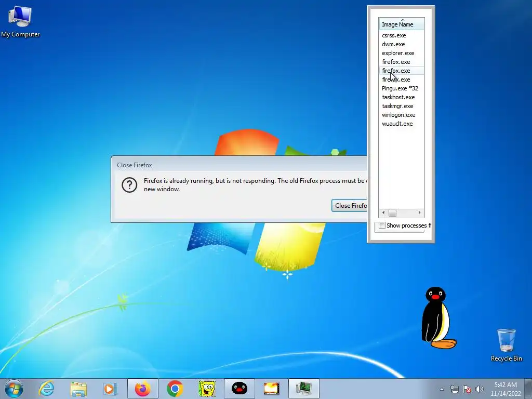Open volume speaker tray icon
532x399 pixels.
pyautogui.click(x=479, y=389)
